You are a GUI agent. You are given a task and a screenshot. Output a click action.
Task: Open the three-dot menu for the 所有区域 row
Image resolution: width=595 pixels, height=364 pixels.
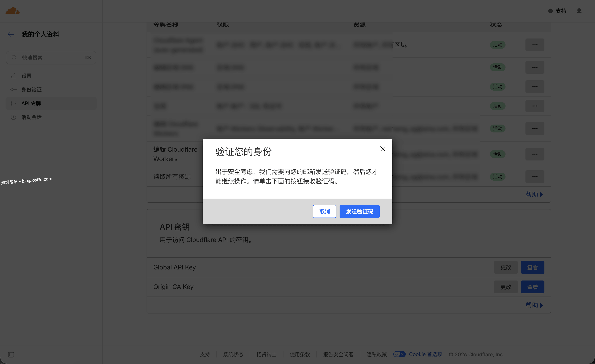(x=535, y=45)
